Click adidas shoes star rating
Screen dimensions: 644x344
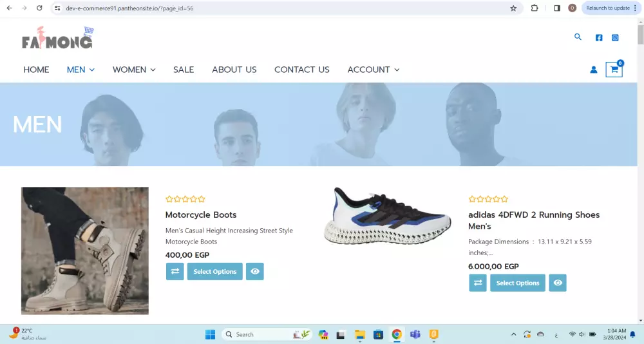(488, 199)
